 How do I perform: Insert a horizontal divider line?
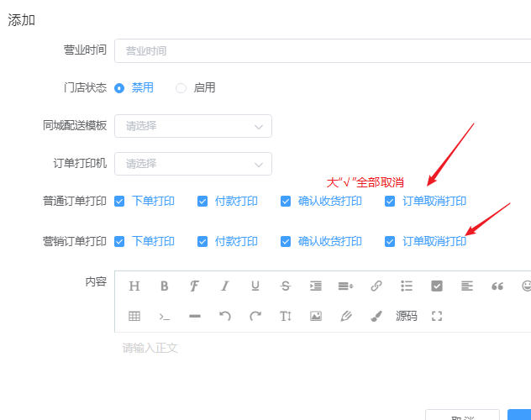pyautogui.click(x=195, y=317)
